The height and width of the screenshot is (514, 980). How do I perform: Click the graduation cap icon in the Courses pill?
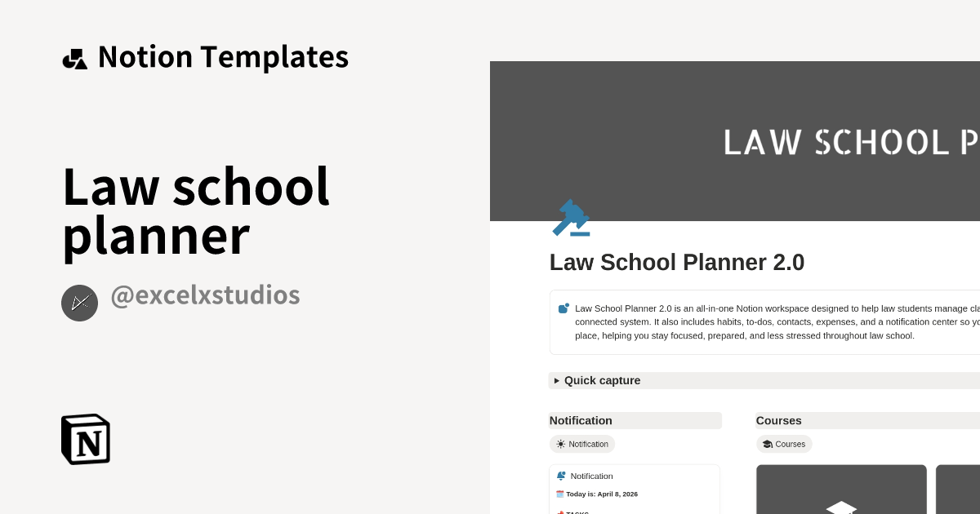768,444
